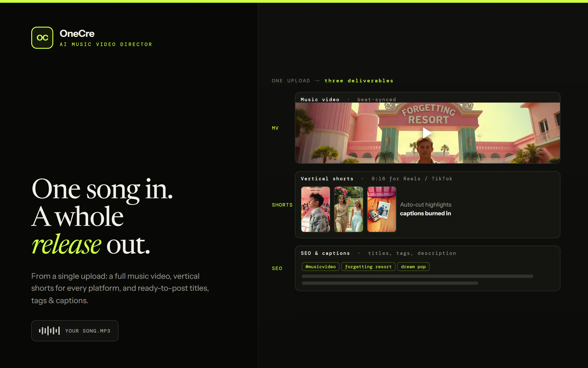588x368 pixels.
Task: Click the From a single upload paragraph
Action: pos(120,288)
